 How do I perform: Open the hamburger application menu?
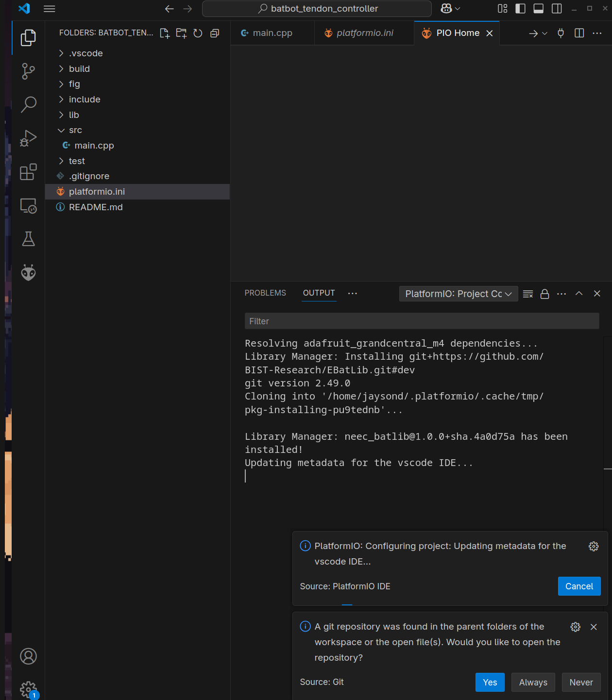(50, 9)
